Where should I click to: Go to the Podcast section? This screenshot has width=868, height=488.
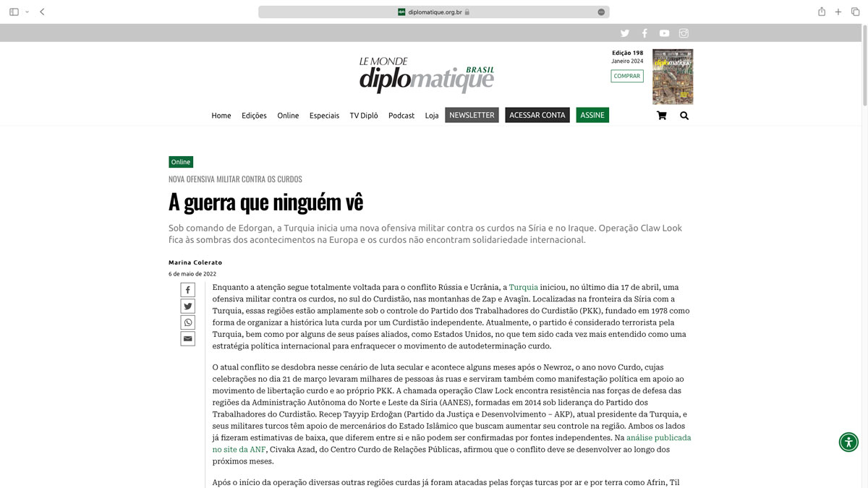[x=401, y=116]
